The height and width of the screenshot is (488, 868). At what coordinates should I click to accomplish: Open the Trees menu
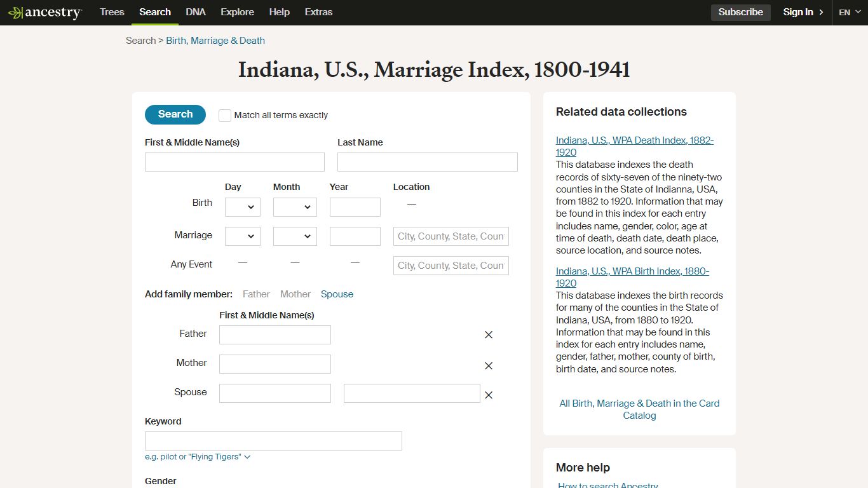coord(112,12)
